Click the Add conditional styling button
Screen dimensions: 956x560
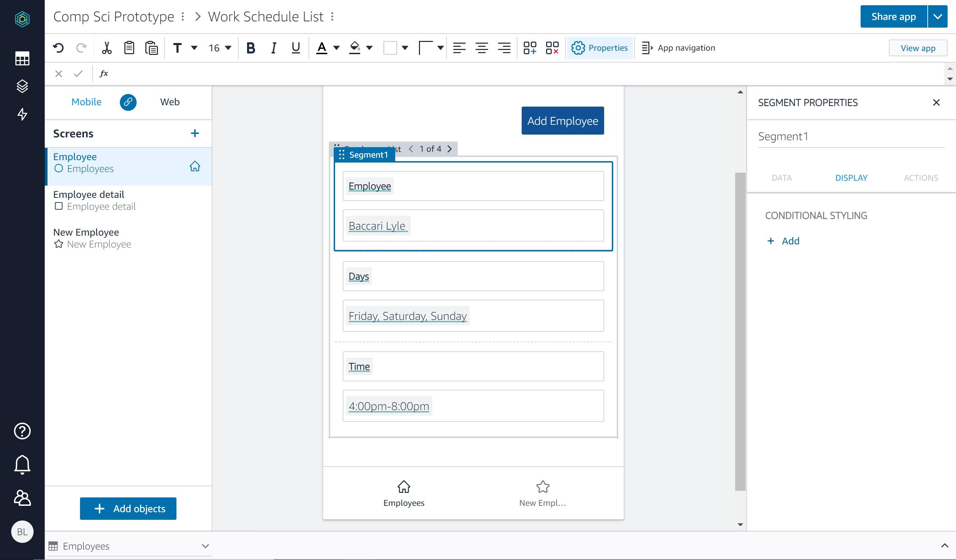click(x=783, y=240)
